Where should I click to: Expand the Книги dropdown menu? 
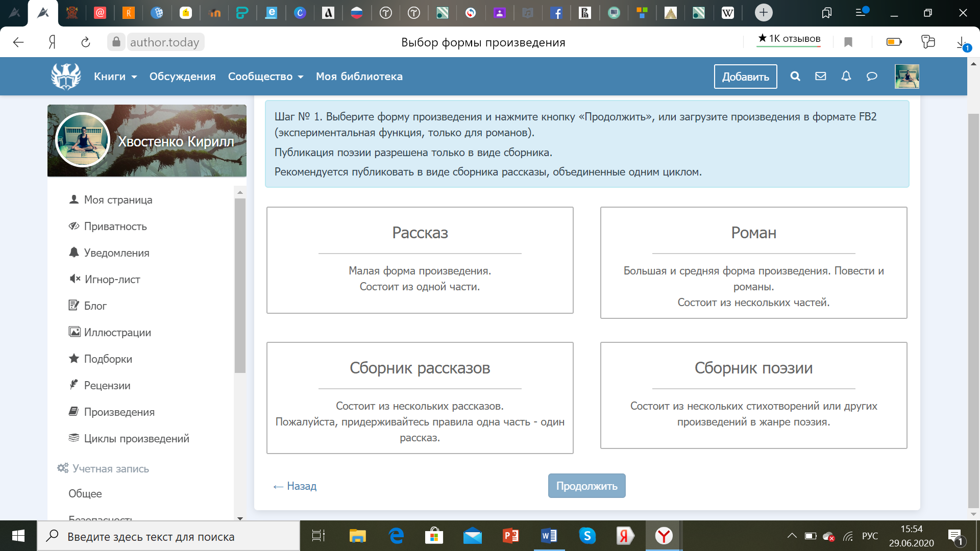(x=115, y=77)
